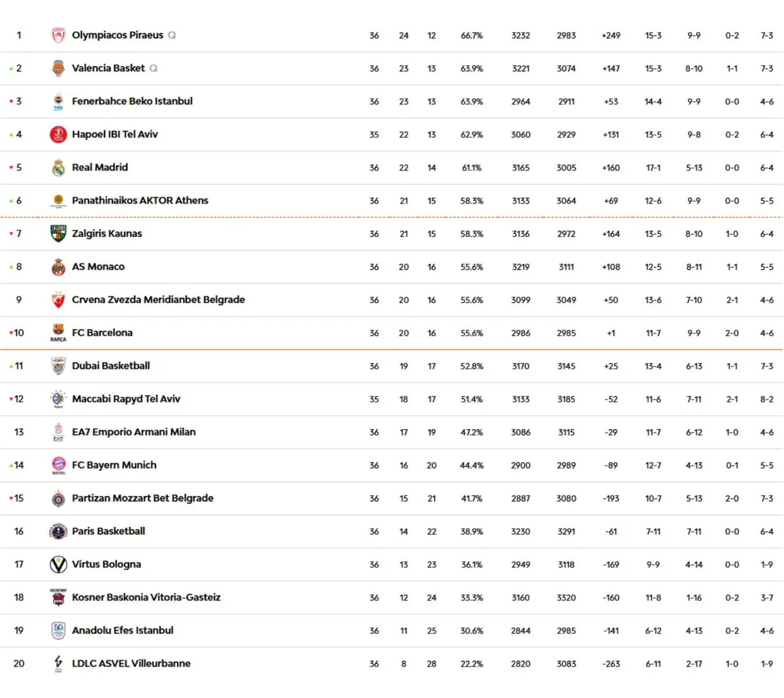
Task: Open Crvena Zvezda Meridianbet Belgrade team page
Action: tap(158, 300)
